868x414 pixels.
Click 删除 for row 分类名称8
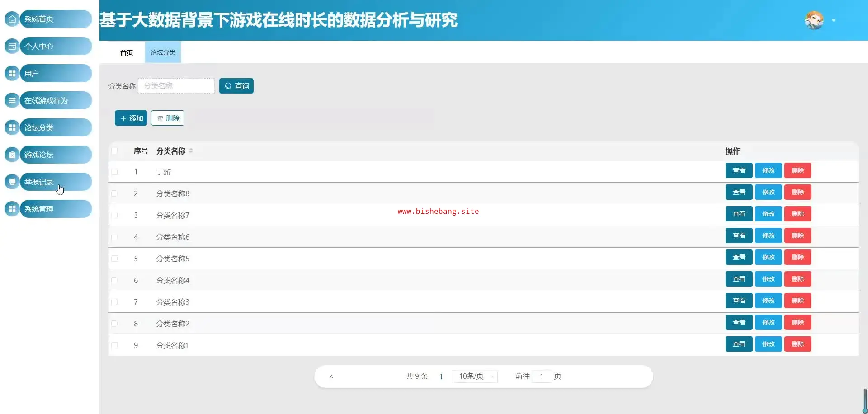tap(798, 192)
